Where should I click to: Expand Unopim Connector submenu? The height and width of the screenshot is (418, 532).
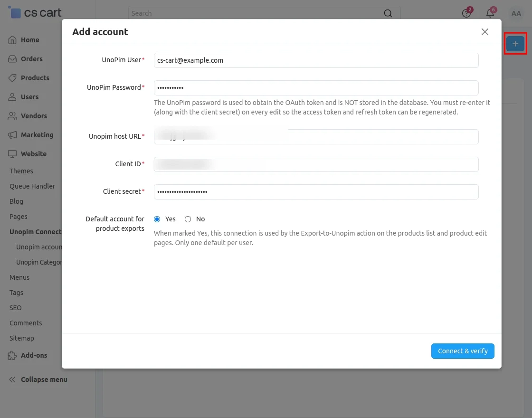click(36, 232)
